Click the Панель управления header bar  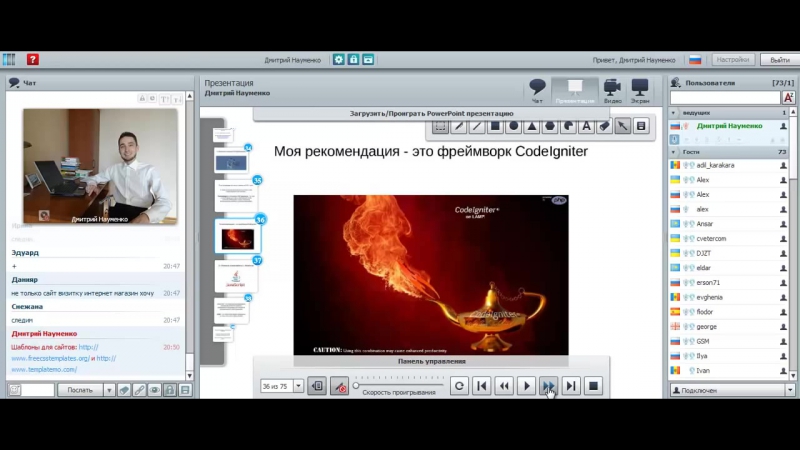pos(431,361)
